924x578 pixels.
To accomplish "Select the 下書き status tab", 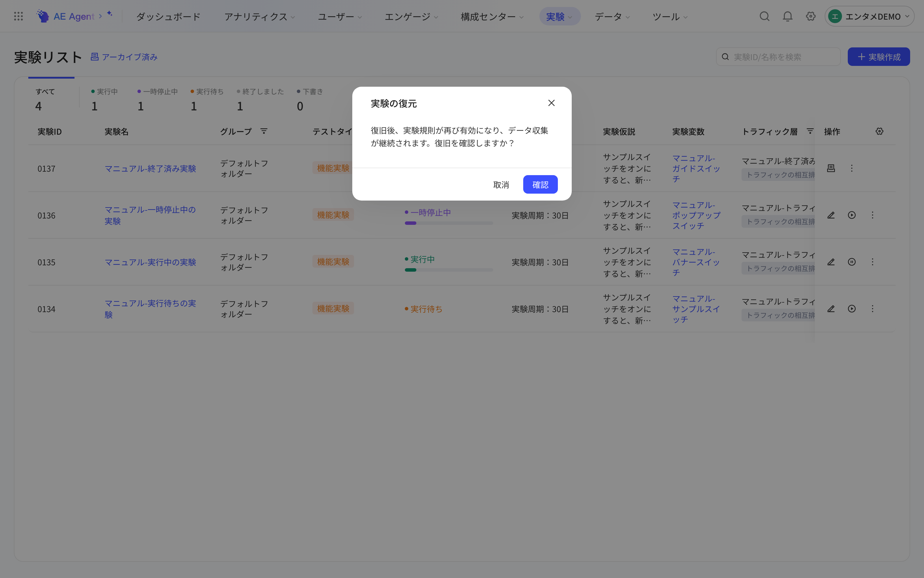I will click(x=310, y=99).
